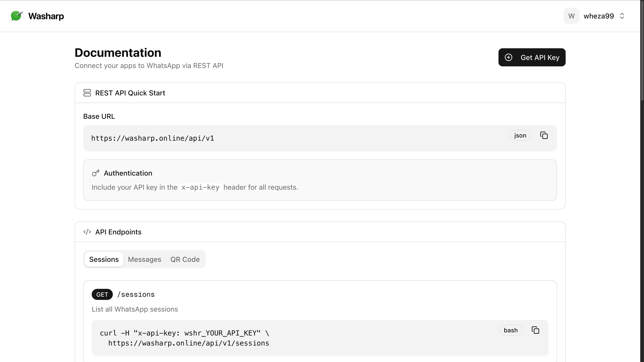Toggle the json format badge

(520, 135)
